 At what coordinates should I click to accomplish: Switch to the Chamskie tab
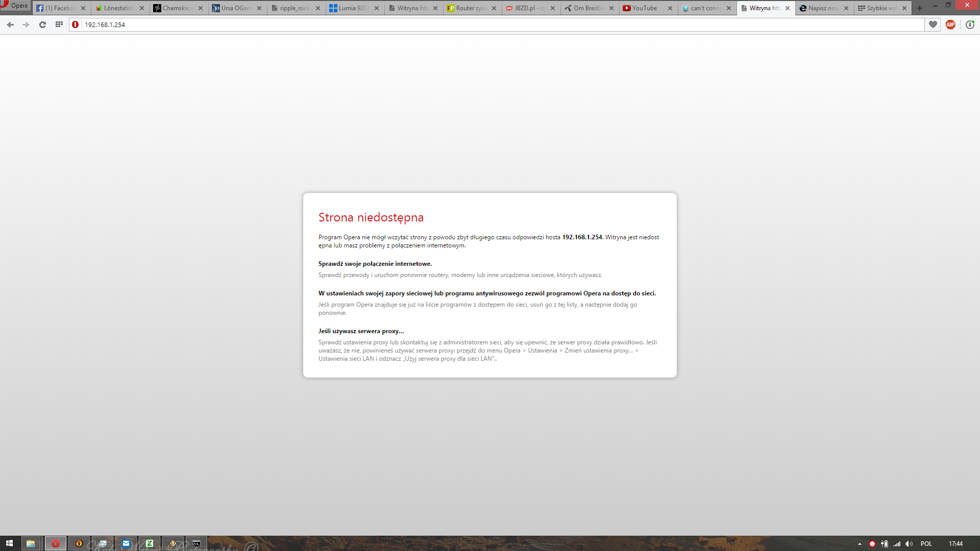(x=179, y=8)
